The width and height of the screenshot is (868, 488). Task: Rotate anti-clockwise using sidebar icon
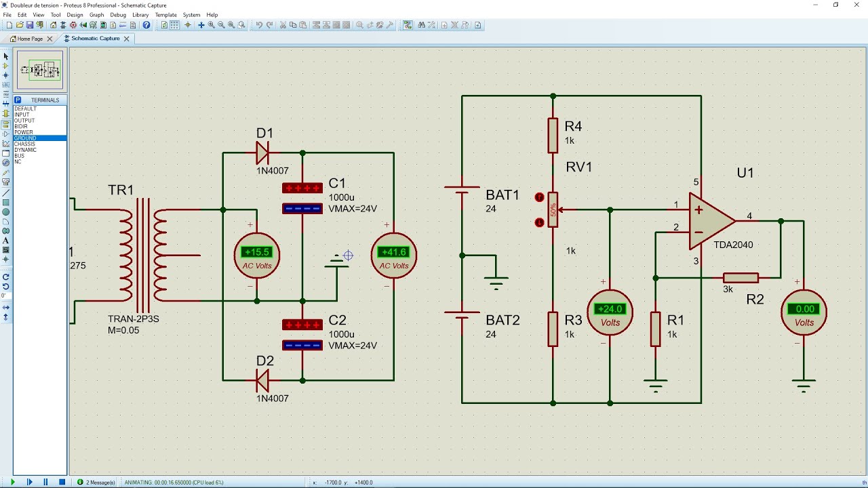6,286
